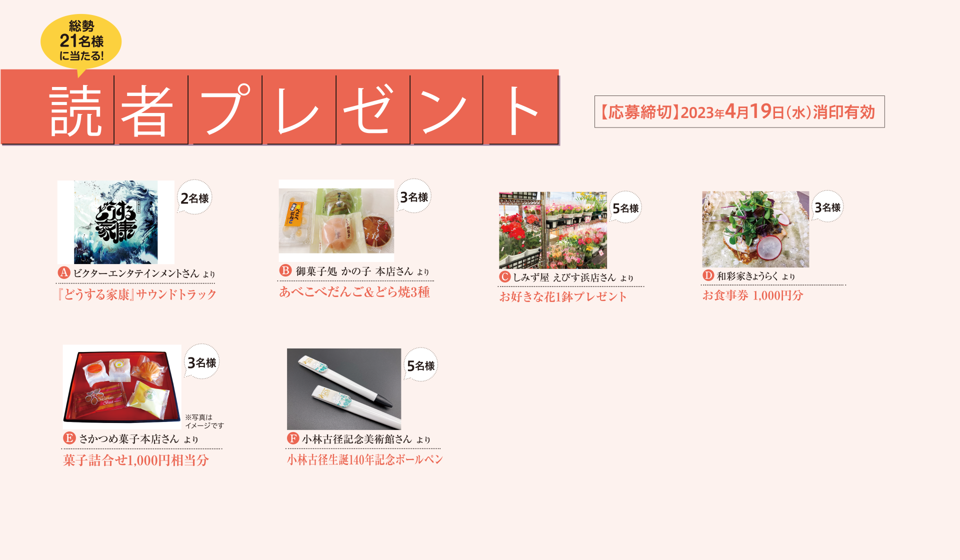The height and width of the screenshot is (560, 960).
Task: Click the circled B icon for Kanoko
Action: (x=285, y=270)
